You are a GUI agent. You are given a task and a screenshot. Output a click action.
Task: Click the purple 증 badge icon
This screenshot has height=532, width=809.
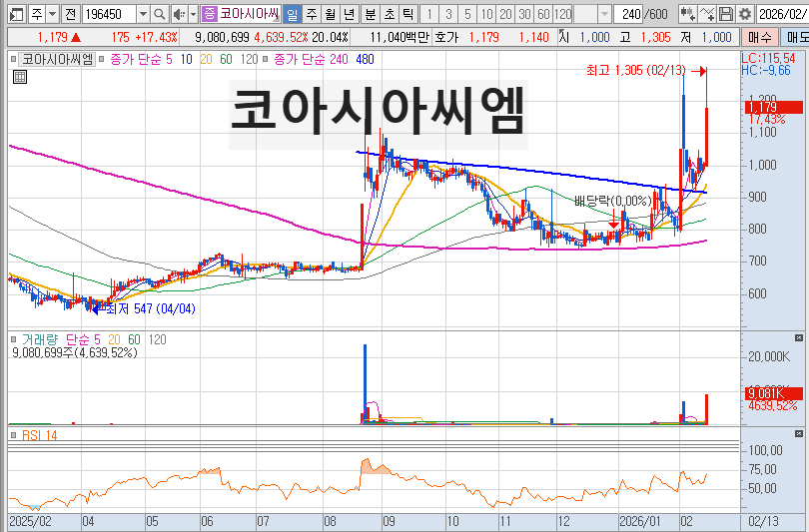coord(209,14)
